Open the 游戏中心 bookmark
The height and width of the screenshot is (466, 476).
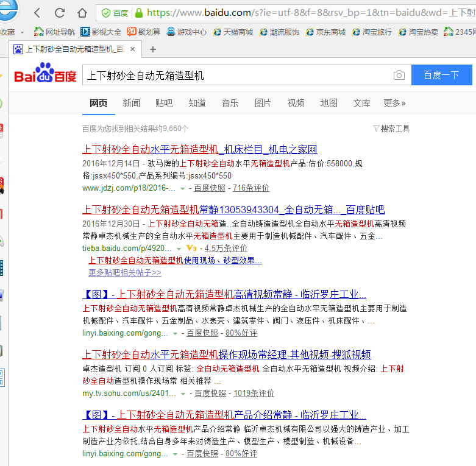[186, 32]
